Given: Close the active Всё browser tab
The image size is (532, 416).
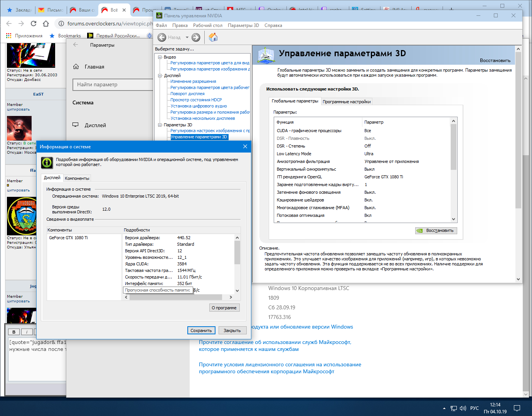Looking at the screenshot, I should [x=124, y=10].
